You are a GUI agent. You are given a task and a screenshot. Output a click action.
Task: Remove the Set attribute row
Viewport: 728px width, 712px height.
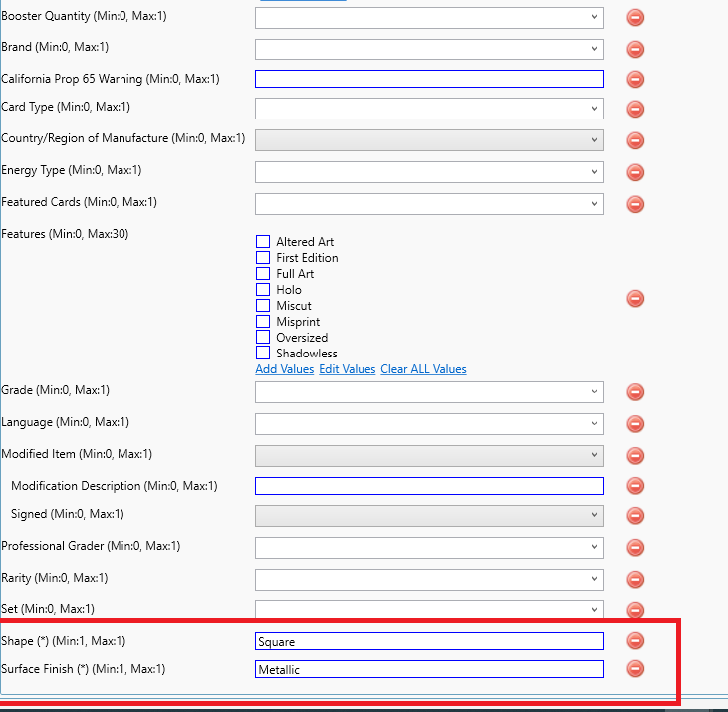[x=635, y=609]
